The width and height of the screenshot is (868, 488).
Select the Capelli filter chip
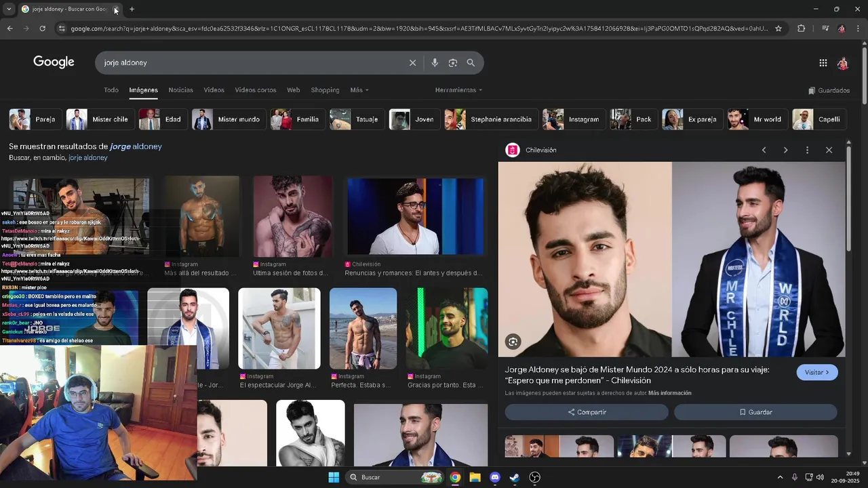coord(818,119)
